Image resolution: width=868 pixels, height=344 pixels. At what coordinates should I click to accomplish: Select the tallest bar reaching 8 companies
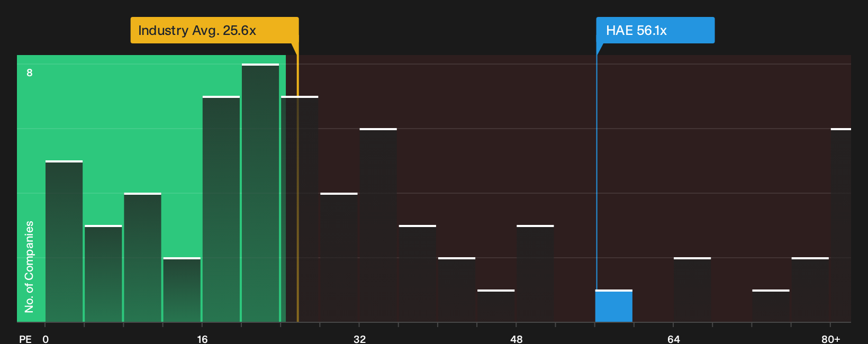[260, 193]
